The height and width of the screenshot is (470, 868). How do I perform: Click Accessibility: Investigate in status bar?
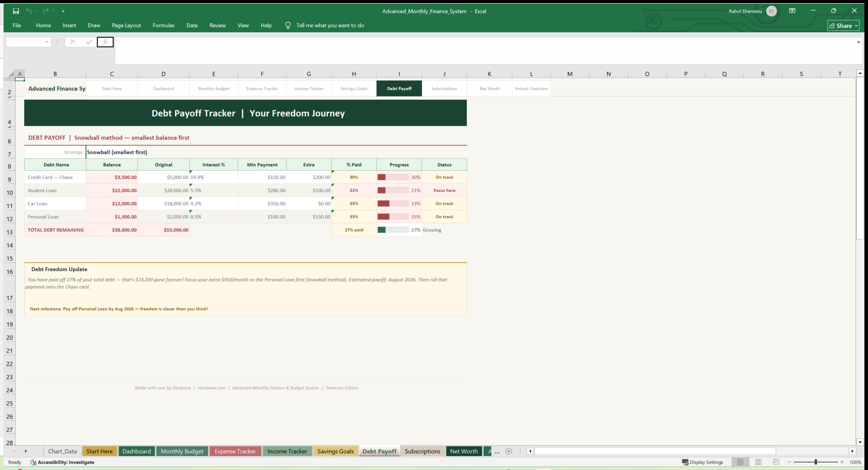(62, 462)
